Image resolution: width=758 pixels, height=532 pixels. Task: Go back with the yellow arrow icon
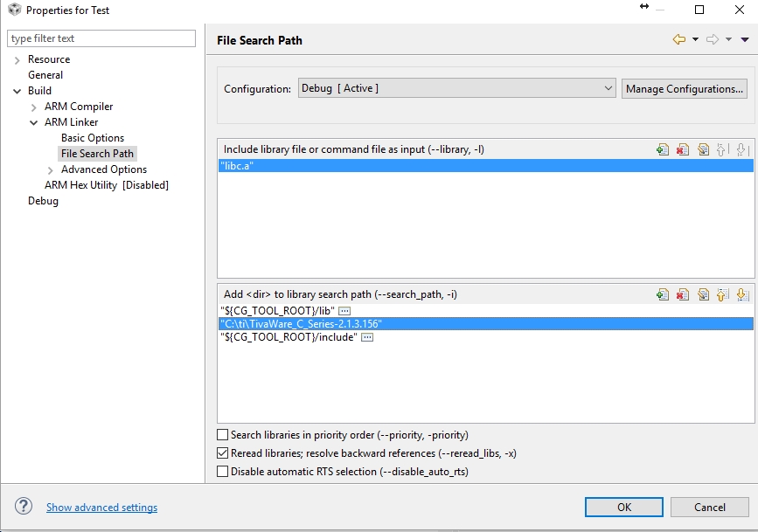pyautogui.click(x=679, y=39)
